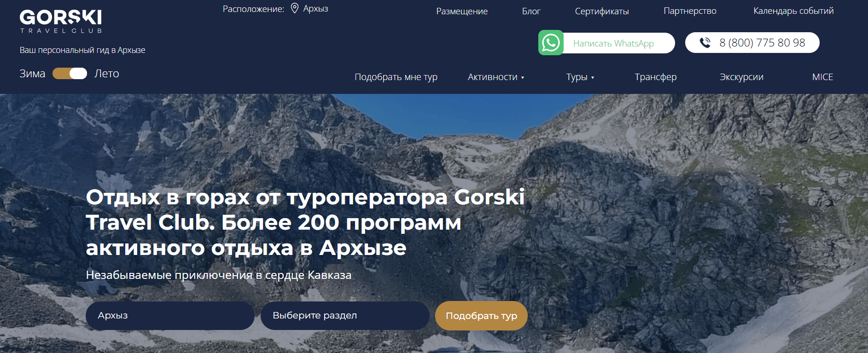Click the golden Подобрать тур button
The image size is (868, 353).
click(x=481, y=316)
